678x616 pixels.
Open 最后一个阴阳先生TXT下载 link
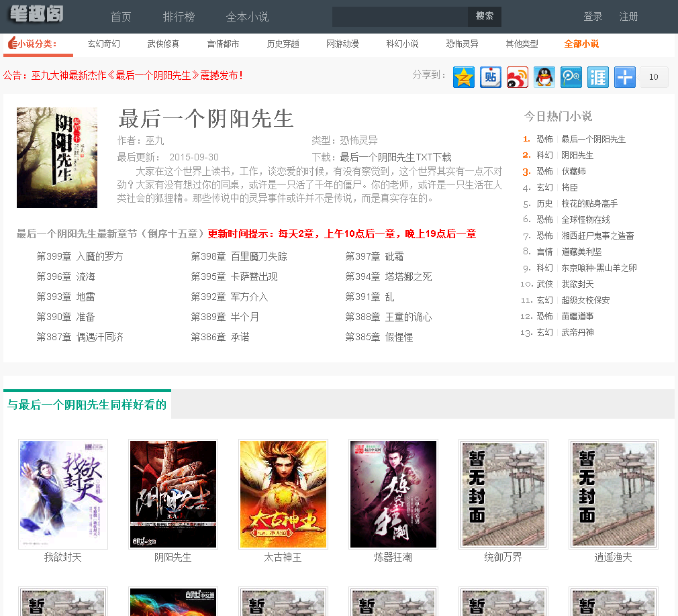coord(395,157)
